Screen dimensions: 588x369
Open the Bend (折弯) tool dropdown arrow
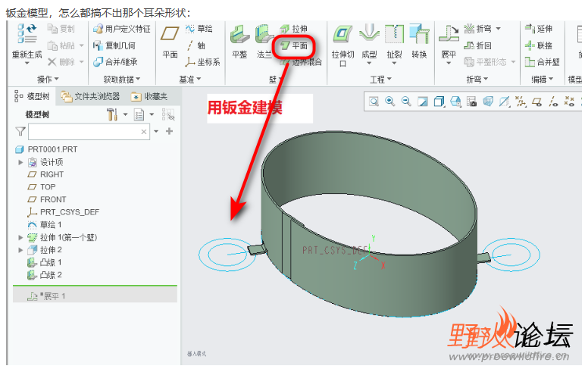499,29
